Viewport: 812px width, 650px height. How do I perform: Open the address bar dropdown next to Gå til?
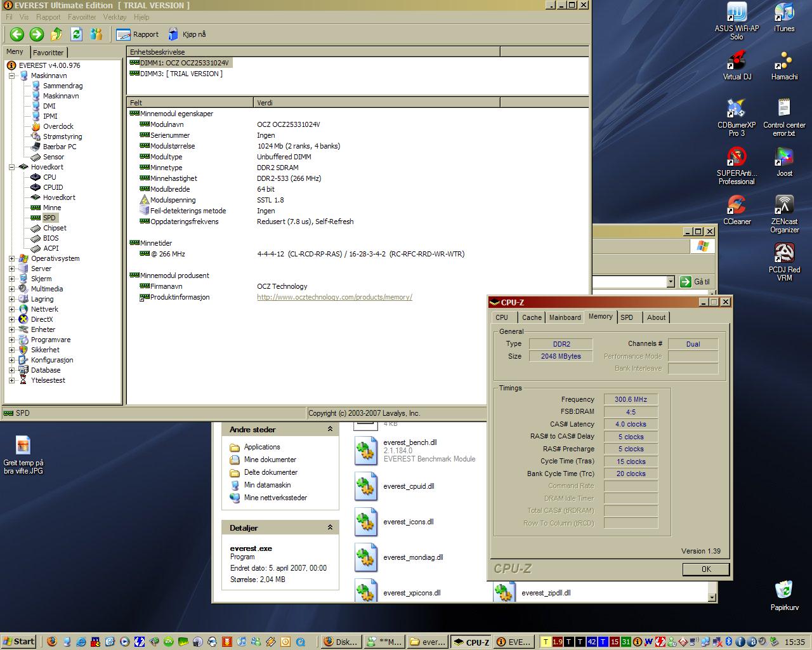(671, 282)
